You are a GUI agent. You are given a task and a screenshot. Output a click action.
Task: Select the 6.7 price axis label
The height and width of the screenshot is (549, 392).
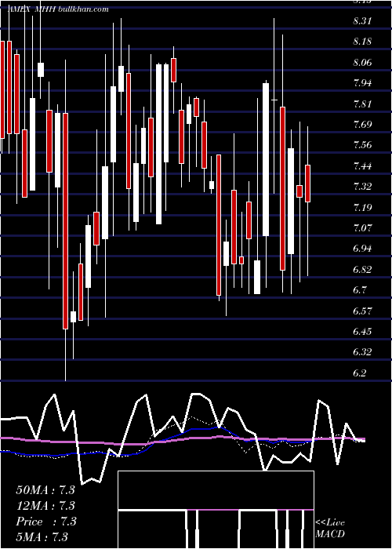[x=360, y=290]
